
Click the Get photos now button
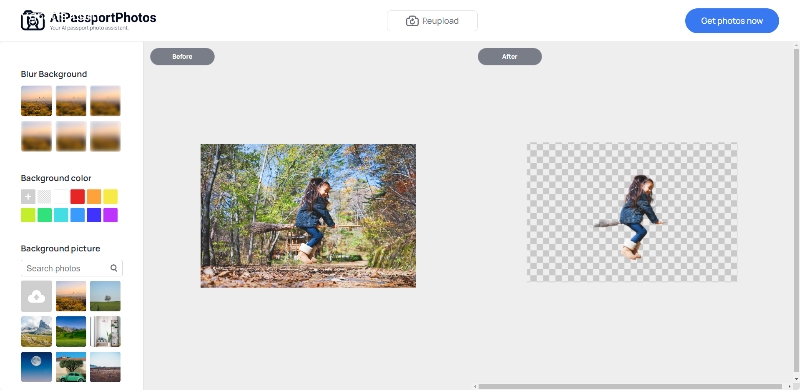(732, 20)
